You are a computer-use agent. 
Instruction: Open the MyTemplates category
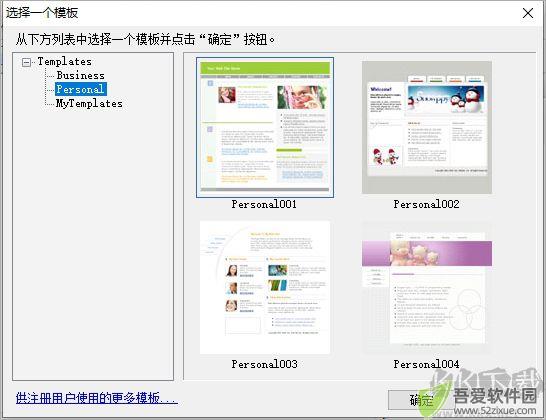coord(89,103)
